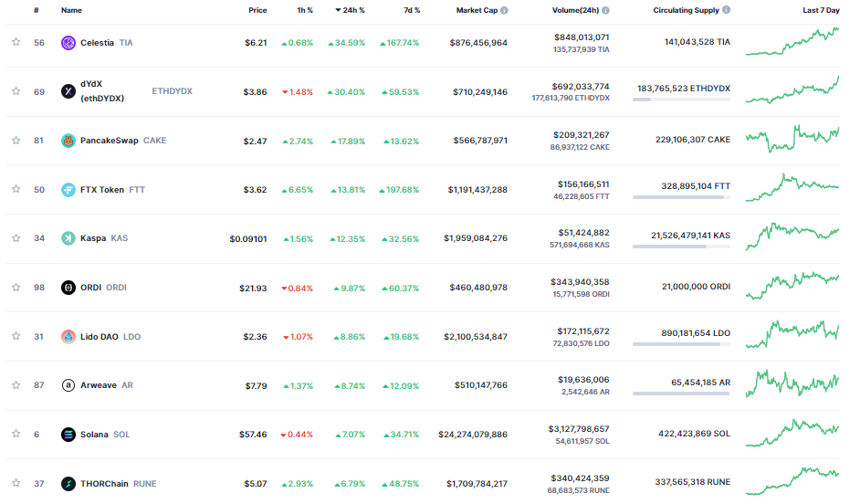Viewport: 860px width, 504px height.
Task: Sort table by Name column header
Action: [71, 10]
